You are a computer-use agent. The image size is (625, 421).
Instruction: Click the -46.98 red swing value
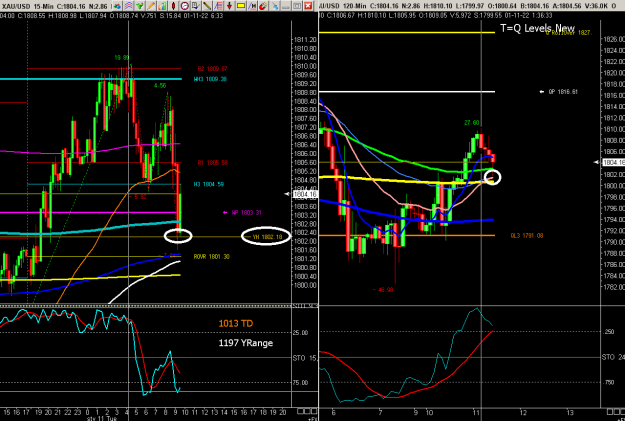pyautogui.click(x=383, y=290)
